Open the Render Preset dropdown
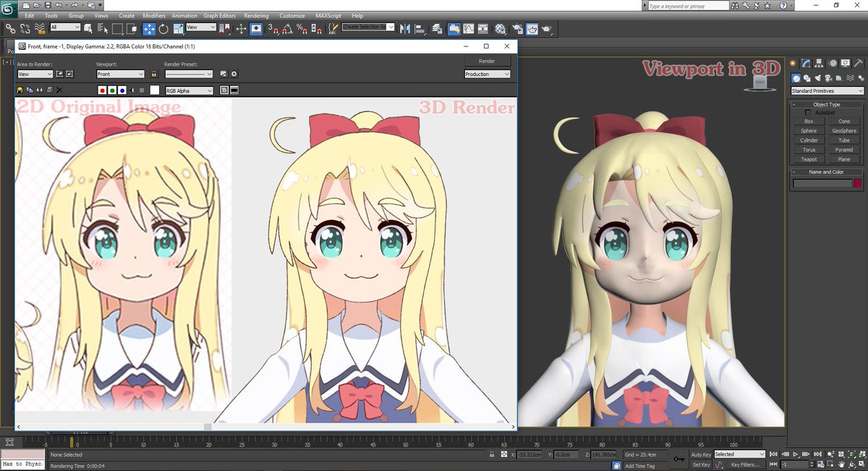868x471 pixels. tap(189, 74)
